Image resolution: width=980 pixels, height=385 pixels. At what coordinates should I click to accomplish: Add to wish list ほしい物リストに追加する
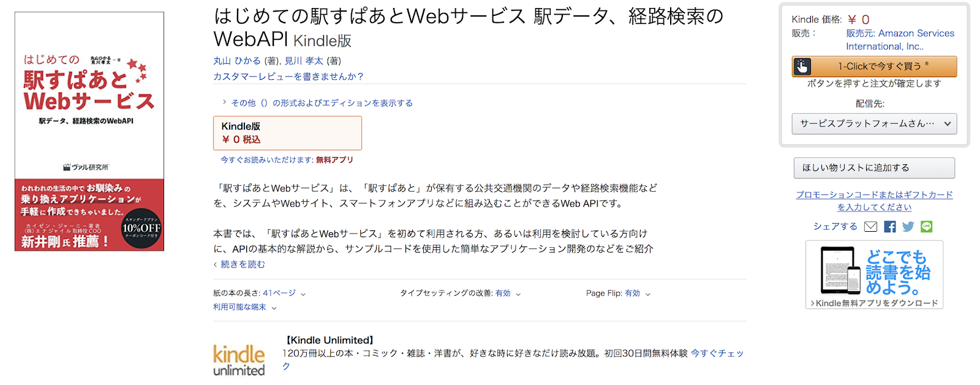tap(874, 168)
